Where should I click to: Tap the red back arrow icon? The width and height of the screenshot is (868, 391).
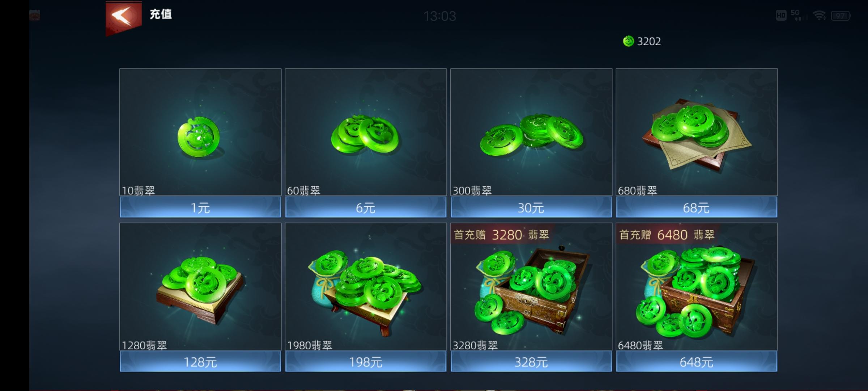[x=124, y=17]
